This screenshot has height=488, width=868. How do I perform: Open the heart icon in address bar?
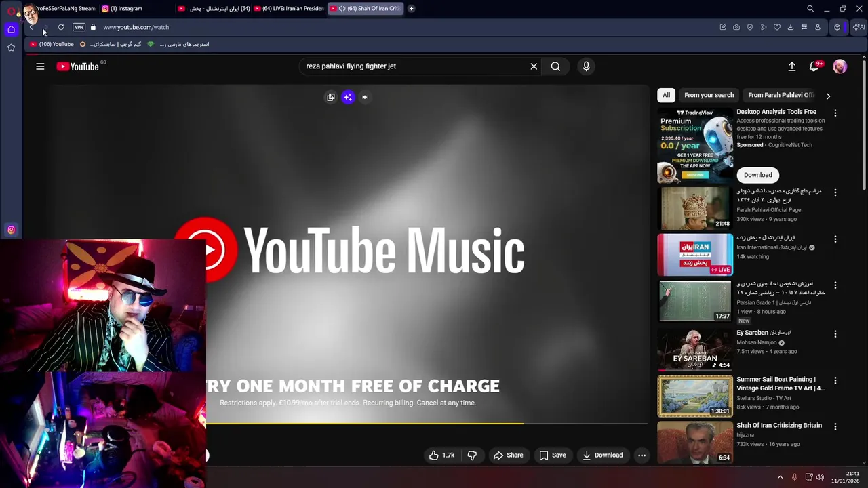click(x=777, y=27)
